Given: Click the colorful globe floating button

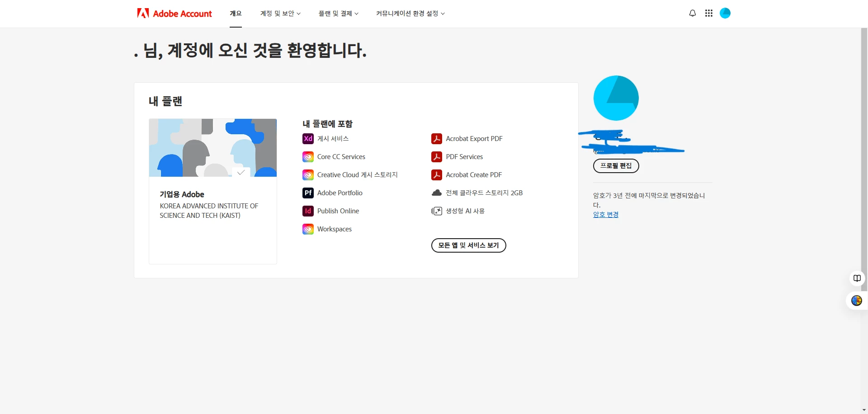Looking at the screenshot, I should [x=857, y=301].
